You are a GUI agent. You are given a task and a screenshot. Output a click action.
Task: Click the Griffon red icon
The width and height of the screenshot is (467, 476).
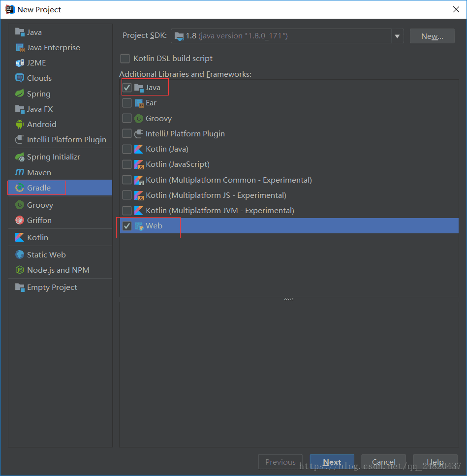[x=20, y=220]
